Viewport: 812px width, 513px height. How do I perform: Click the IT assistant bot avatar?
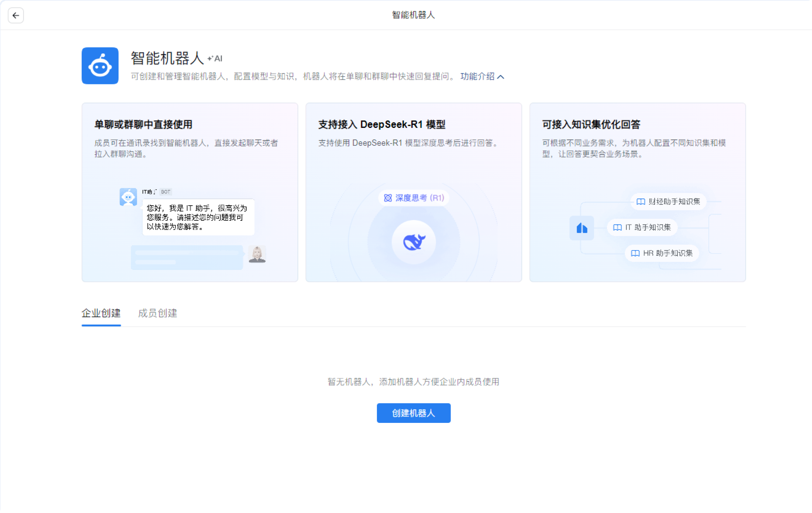128,197
